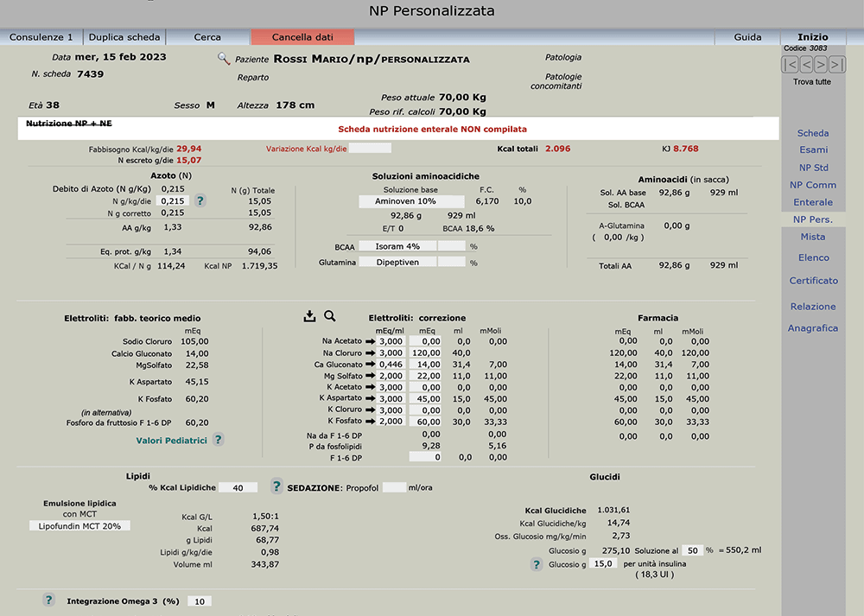The image size is (864, 616).
Task: Open NP Comm from the sidebar
Action: click(x=813, y=185)
